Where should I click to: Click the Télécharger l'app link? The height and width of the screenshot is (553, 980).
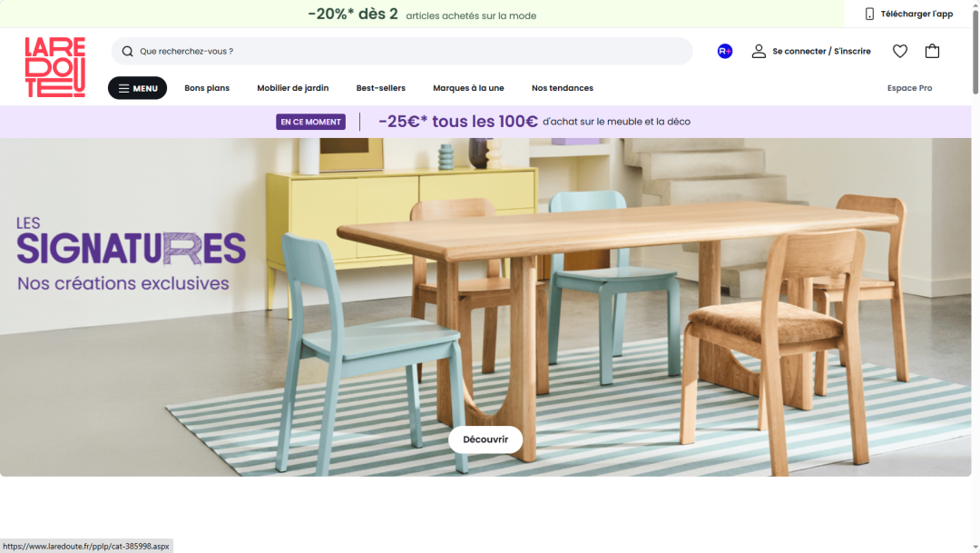click(916, 14)
